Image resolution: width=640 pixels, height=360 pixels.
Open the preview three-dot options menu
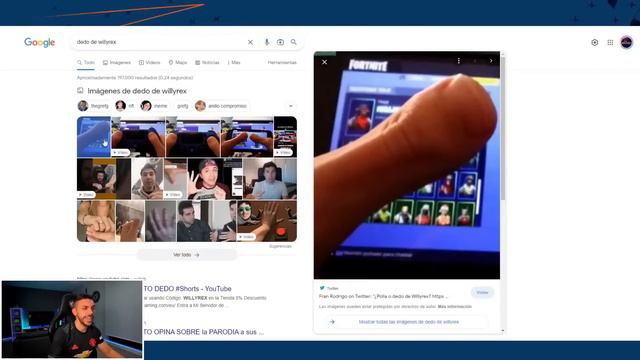(x=459, y=61)
